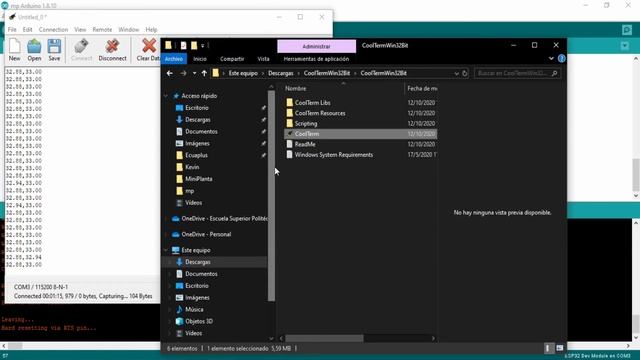Click navigation pane vertical scrollbar
This screenshot has width=640, height=360.
click(x=271, y=196)
